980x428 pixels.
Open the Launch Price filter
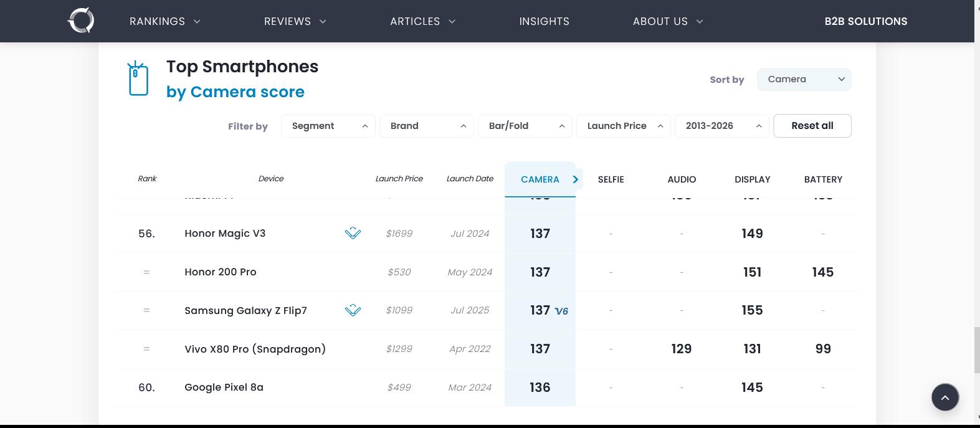click(623, 126)
